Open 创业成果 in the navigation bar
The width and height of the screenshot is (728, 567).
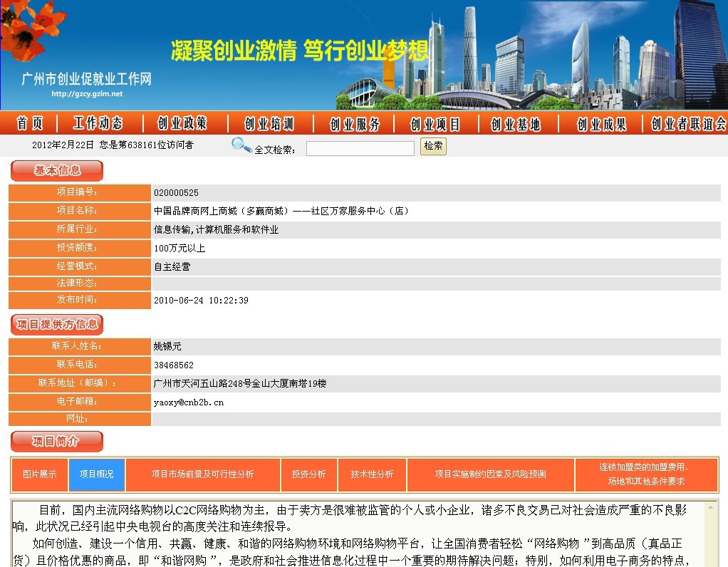click(x=601, y=124)
